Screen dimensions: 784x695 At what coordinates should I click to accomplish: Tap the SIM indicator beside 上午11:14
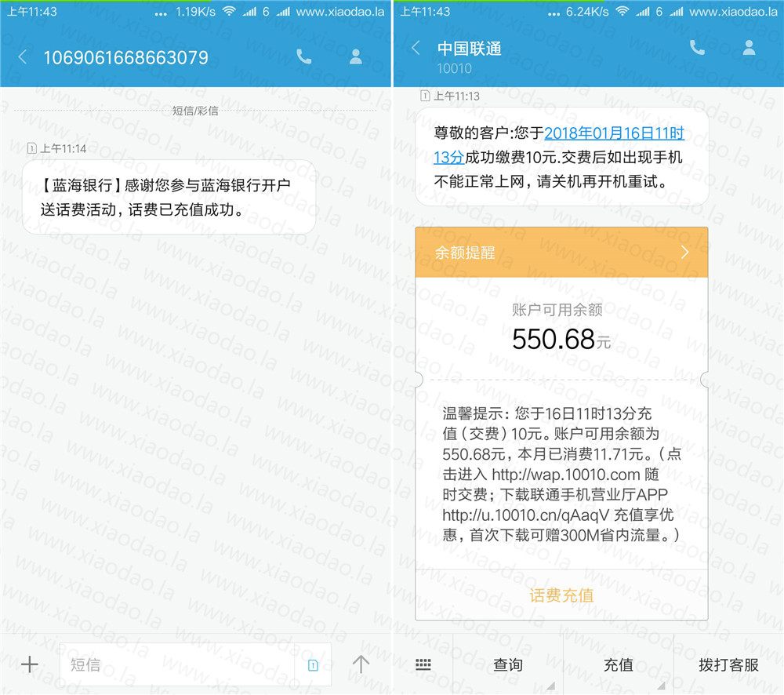tap(31, 148)
